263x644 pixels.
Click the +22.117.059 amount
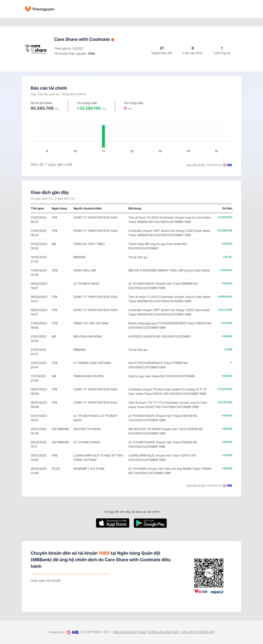225,310
